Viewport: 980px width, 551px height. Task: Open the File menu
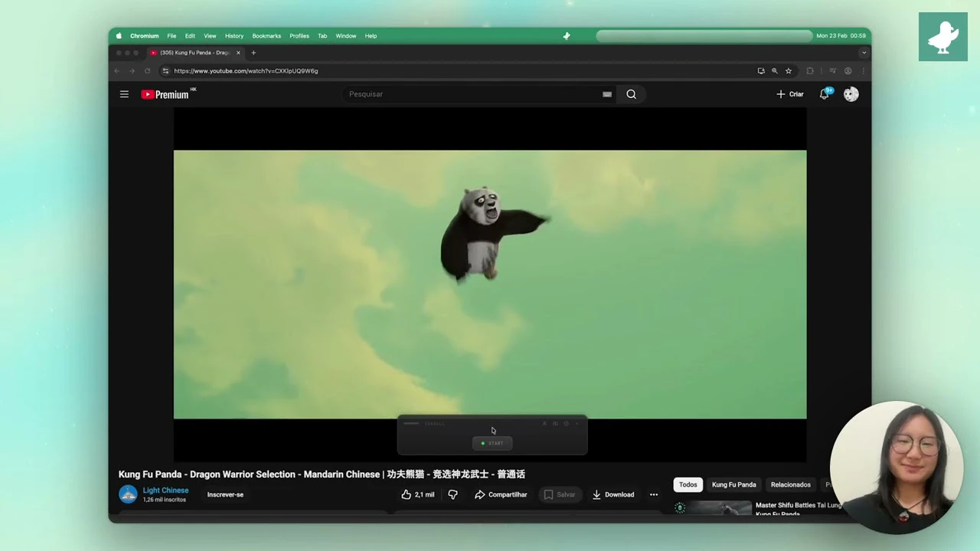click(x=171, y=36)
